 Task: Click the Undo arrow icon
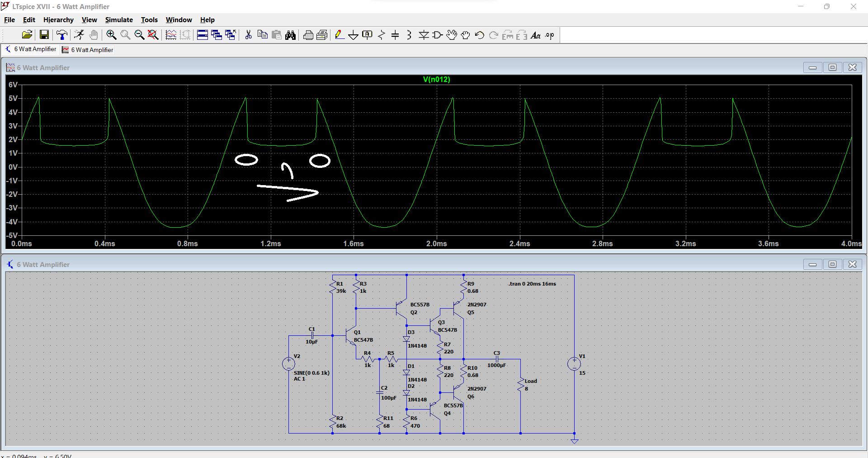(x=480, y=35)
